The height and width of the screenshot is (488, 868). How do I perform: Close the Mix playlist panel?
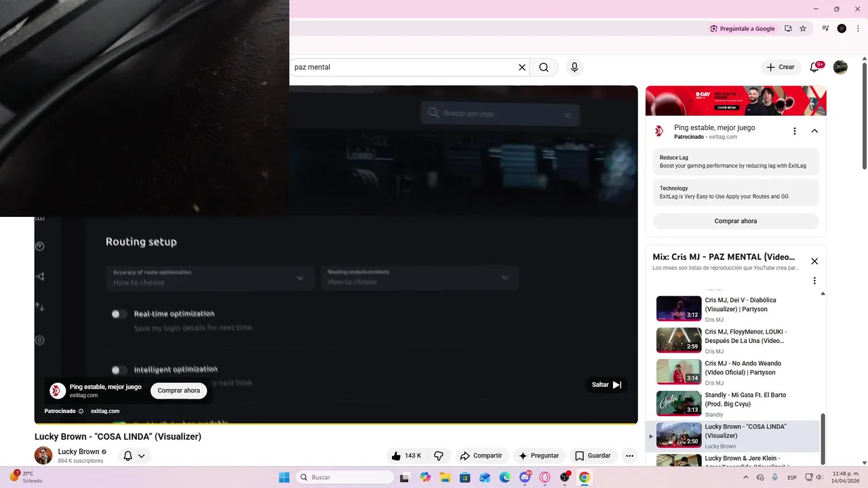point(814,261)
